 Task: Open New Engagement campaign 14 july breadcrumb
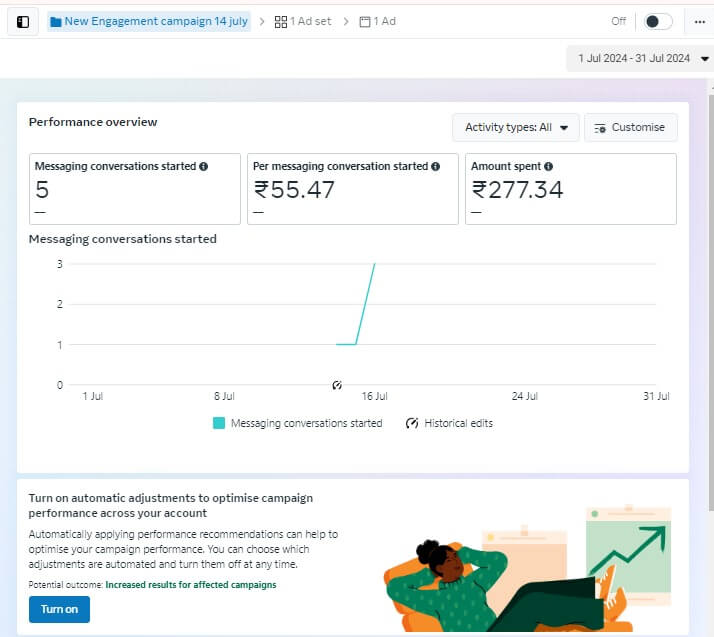tap(155, 21)
